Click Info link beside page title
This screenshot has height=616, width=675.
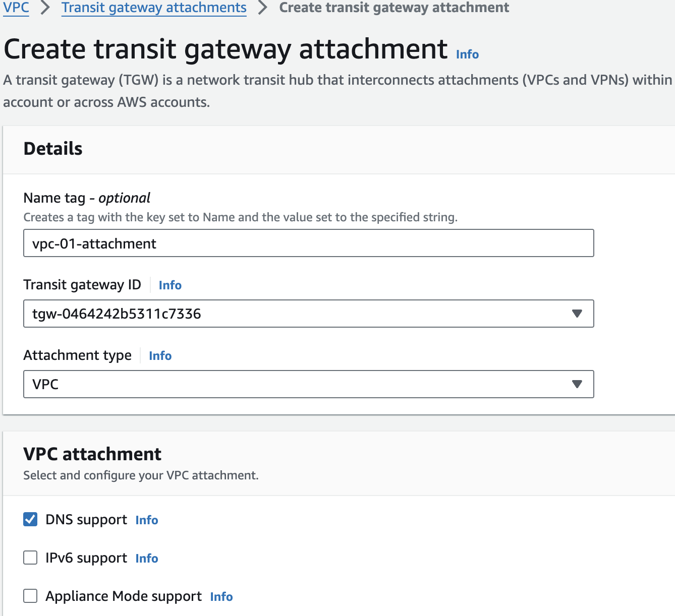467,54
